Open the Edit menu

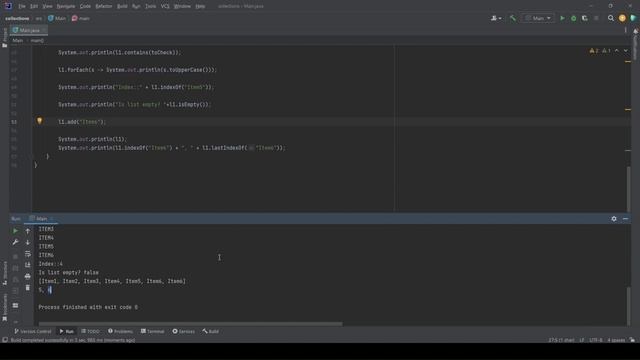click(34, 6)
